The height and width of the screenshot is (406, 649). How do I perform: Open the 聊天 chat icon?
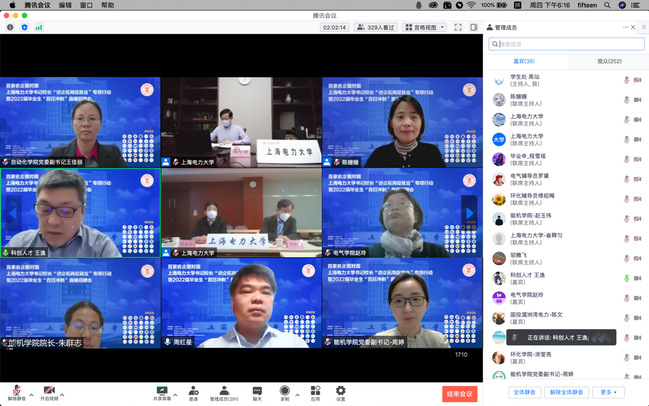(x=257, y=393)
